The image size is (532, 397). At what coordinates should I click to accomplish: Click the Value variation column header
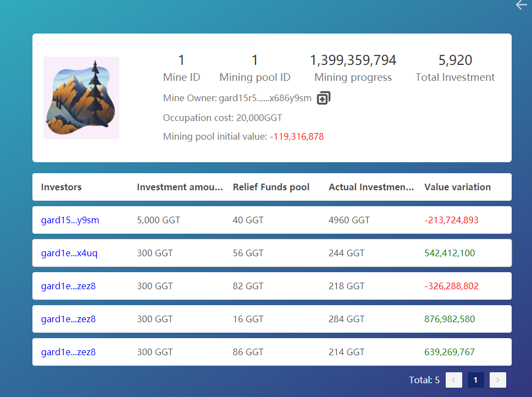(x=457, y=187)
